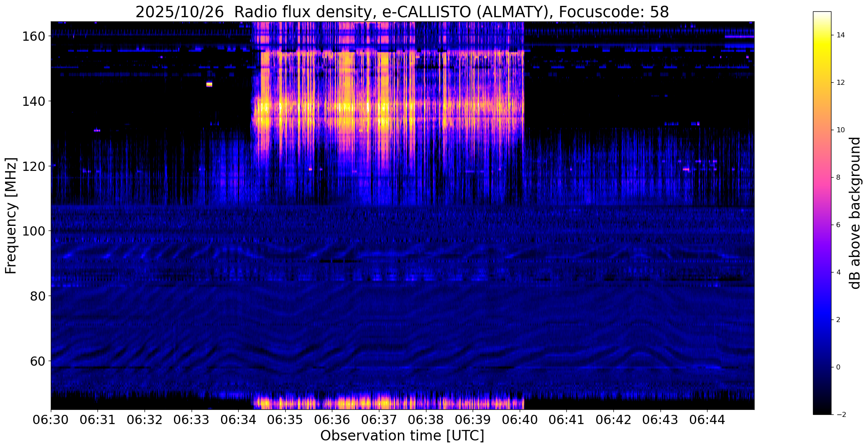Click the 06:32 time tick label
Image resolution: width=868 pixels, height=448 pixels.
pos(145,419)
